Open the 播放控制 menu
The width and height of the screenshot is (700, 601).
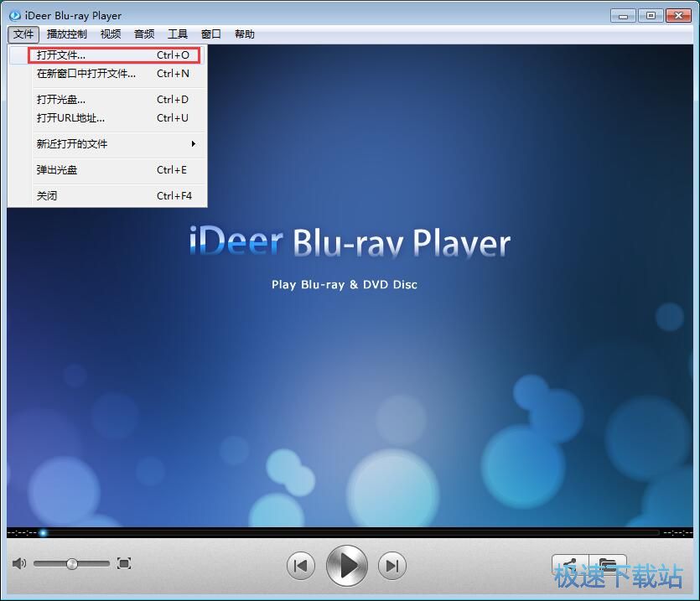coord(66,34)
